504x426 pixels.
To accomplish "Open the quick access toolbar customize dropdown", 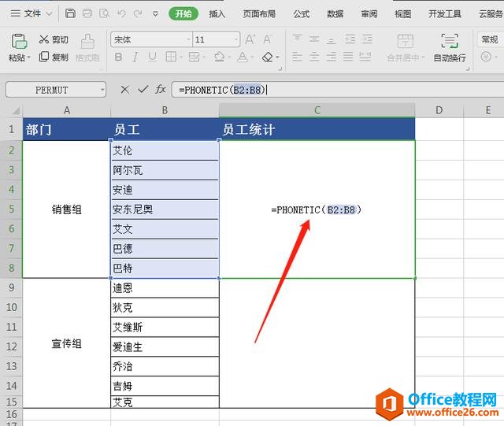I will coord(155,14).
